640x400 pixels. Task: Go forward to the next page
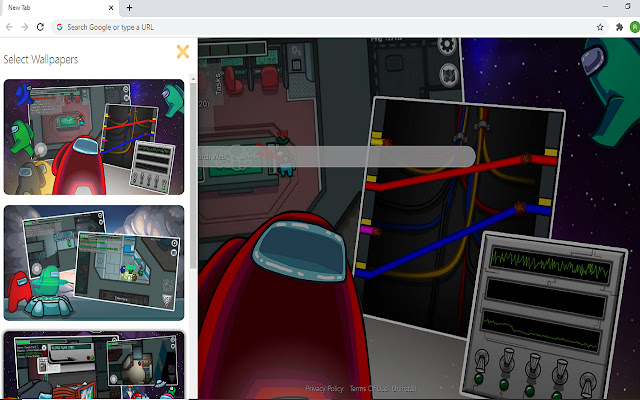[24, 27]
